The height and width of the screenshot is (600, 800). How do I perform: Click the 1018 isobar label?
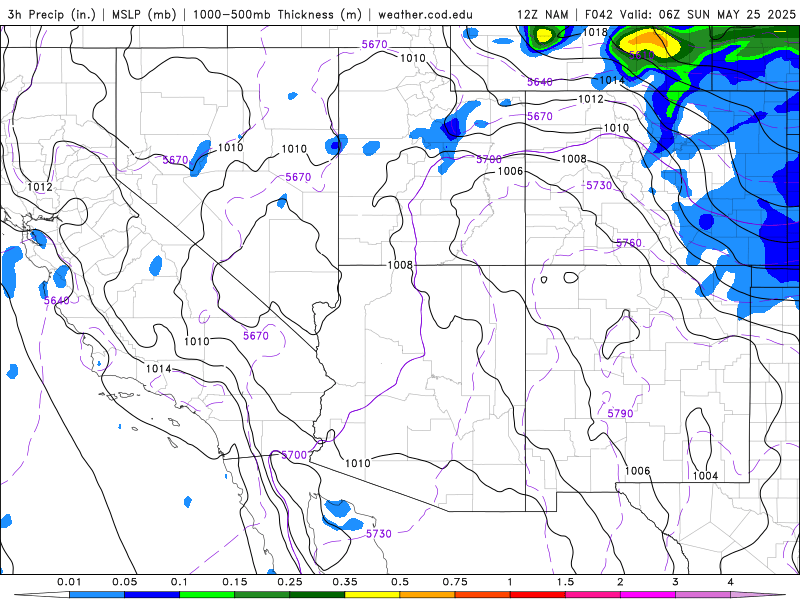click(595, 32)
